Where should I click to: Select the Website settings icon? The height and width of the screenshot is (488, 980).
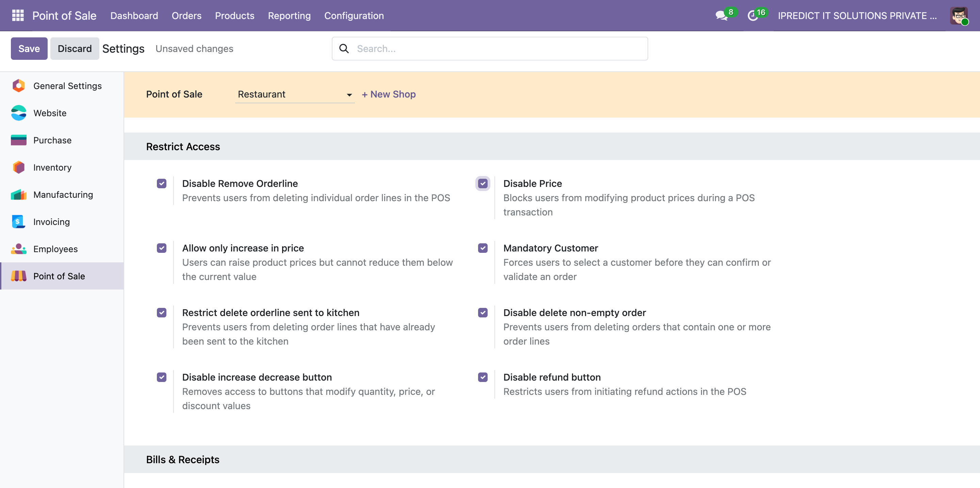[x=19, y=113]
